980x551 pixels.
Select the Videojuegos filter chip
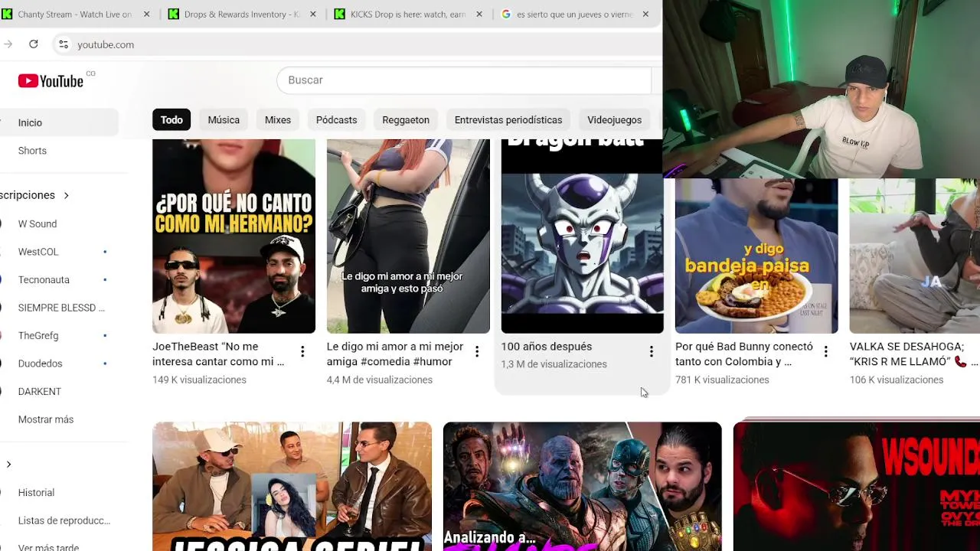(x=614, y=120)
